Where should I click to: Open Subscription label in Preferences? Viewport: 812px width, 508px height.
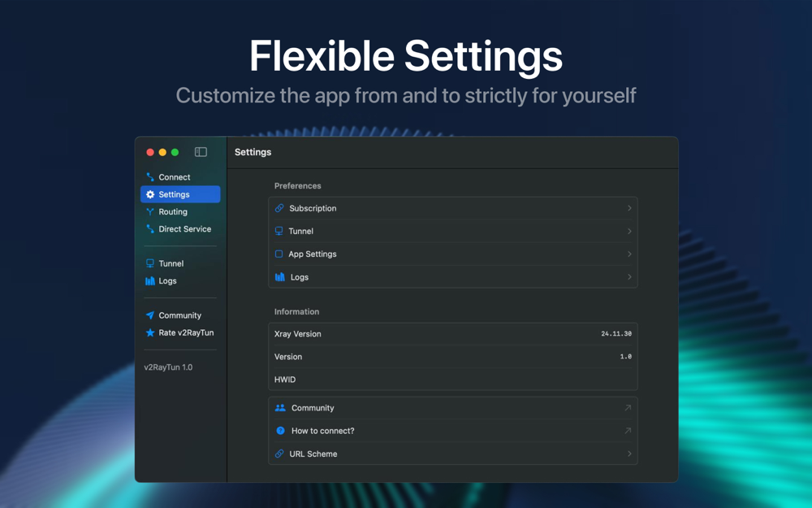point(313,208)
